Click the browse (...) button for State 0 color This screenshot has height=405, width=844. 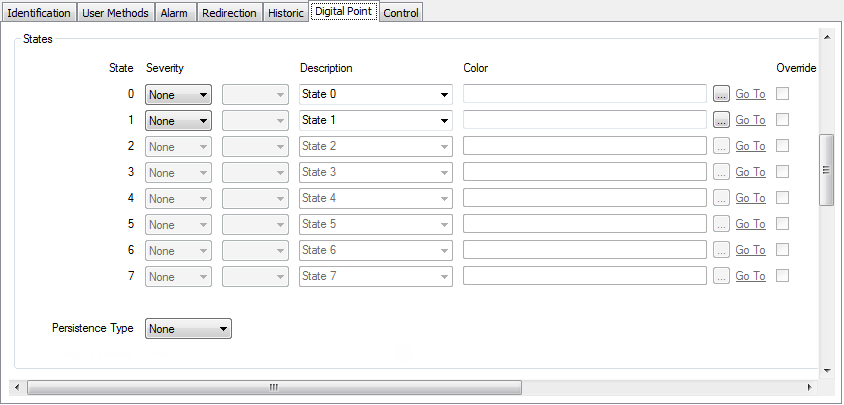click(722, 94)
